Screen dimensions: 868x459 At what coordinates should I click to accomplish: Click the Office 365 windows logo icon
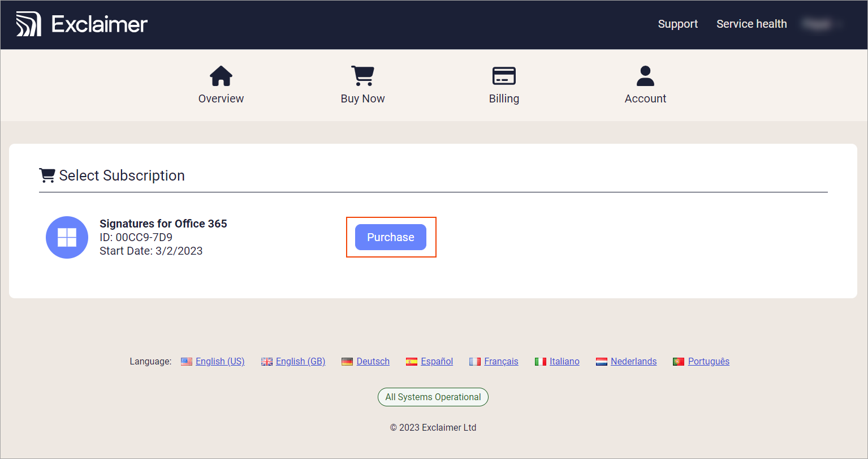point(67,237)
